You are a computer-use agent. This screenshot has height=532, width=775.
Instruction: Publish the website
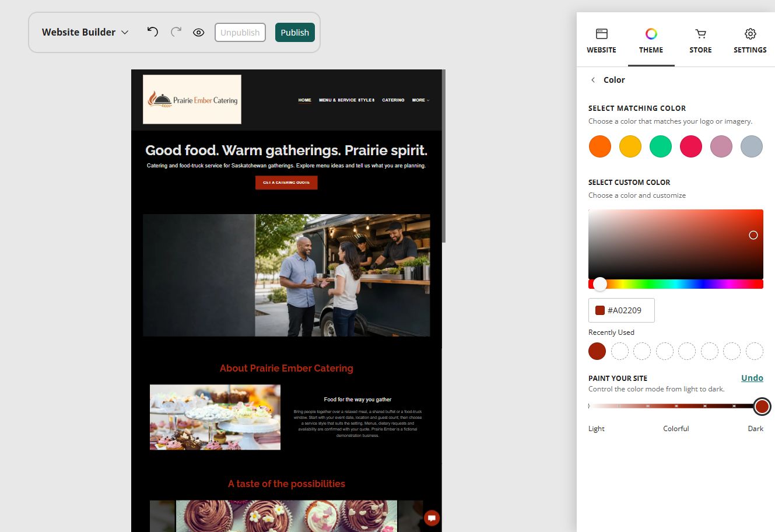(x=295, y=32)
